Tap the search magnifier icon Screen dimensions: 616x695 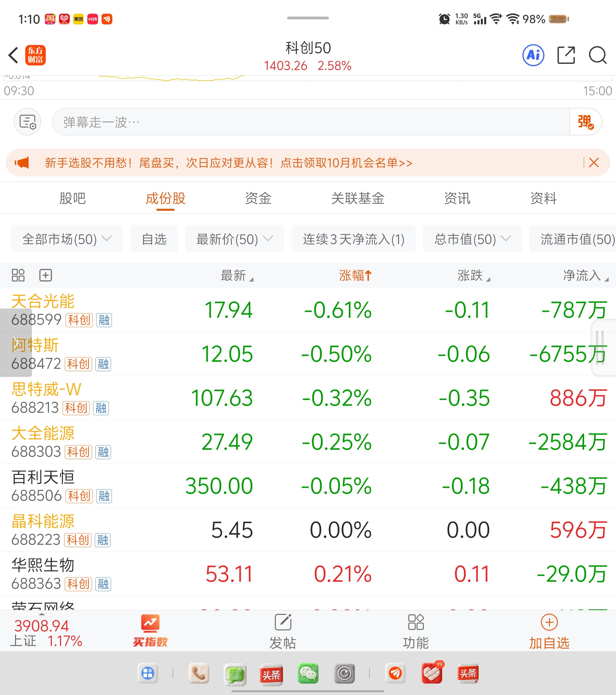click(597, 55)
